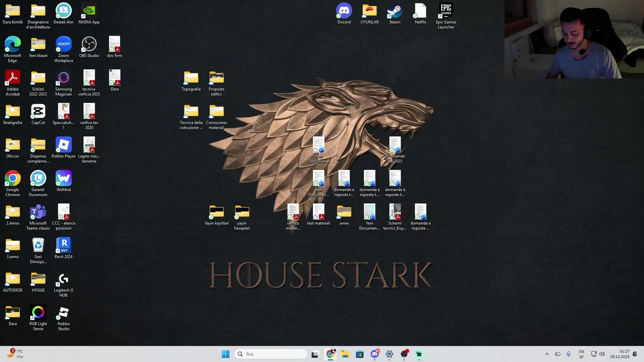Expand the hidden system tray icons

tap(547, 354)
